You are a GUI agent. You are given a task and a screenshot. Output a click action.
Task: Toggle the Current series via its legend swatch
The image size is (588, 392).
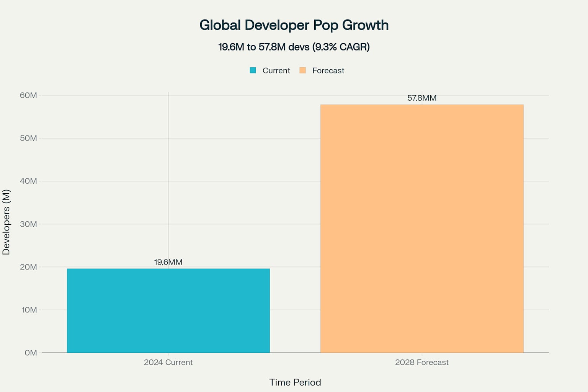(253, 70)
